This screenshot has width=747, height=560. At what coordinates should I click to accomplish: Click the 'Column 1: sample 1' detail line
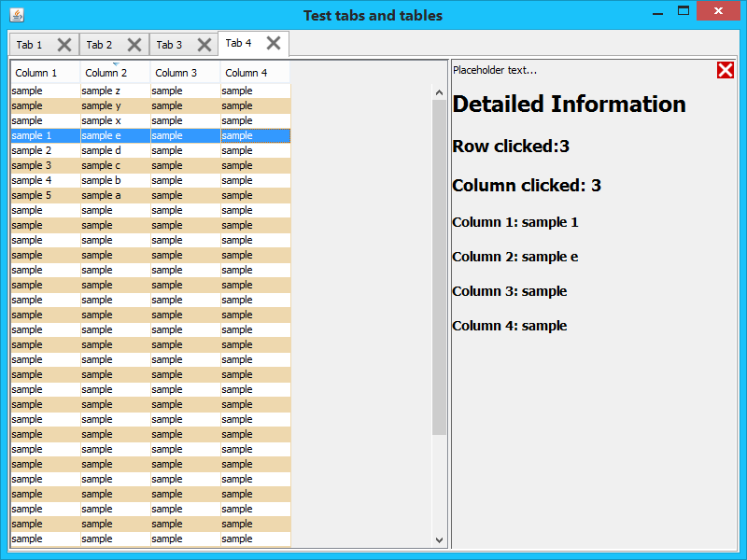pos(515,222)
